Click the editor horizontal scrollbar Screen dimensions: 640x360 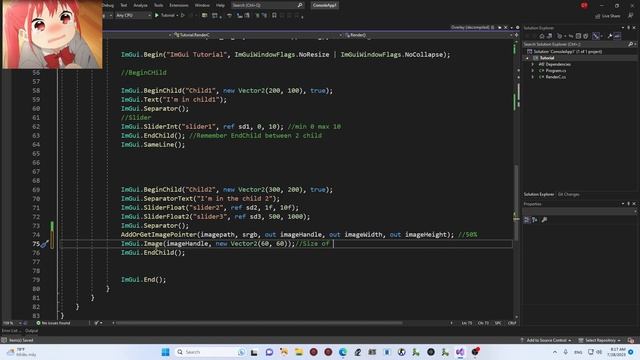click(258, 323)
